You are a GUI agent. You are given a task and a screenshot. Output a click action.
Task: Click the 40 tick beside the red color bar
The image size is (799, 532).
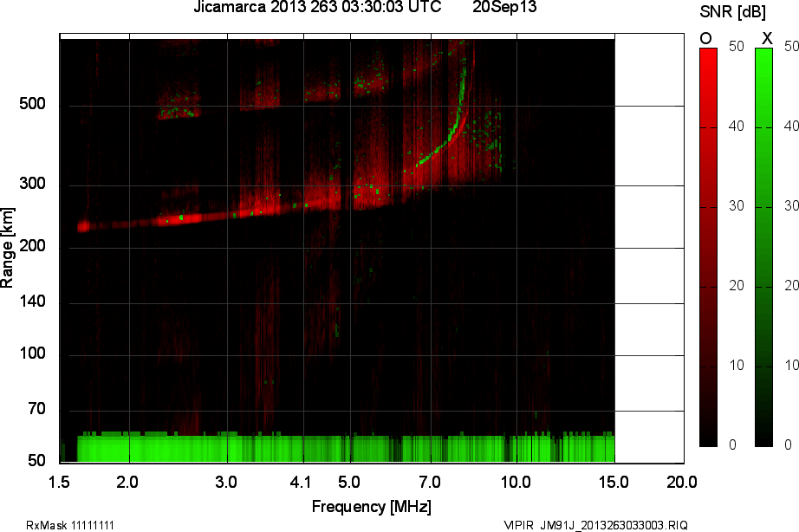(x=737, y=126)
